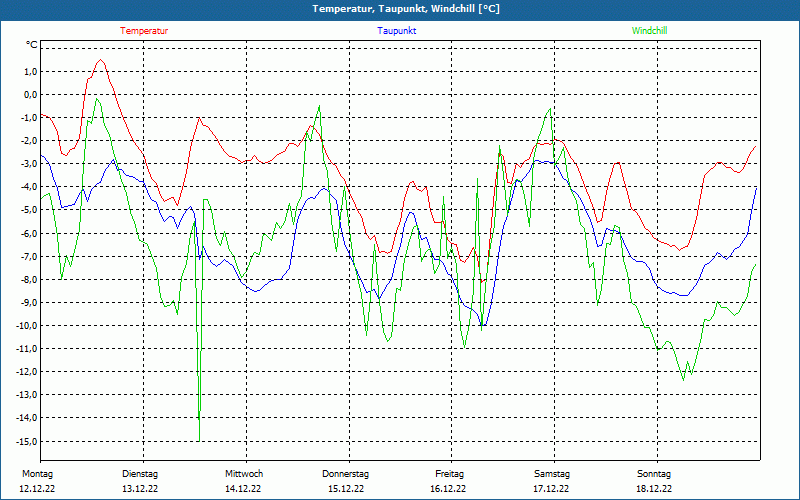Image resolution: width=800 pixels, height=500 pixels.
Task: Click the Freitag day label
Action: pos(449,474)
